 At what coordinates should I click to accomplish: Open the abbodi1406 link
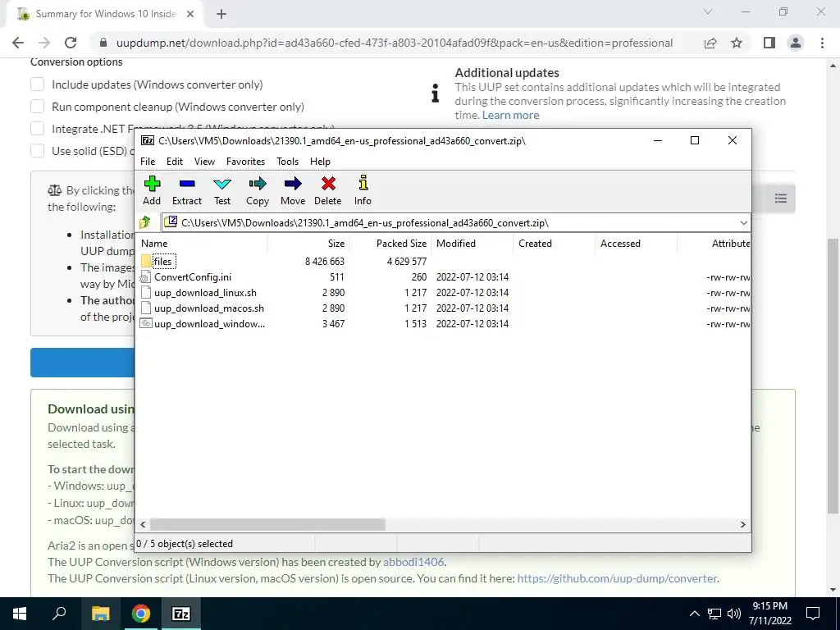pos(413,562)
